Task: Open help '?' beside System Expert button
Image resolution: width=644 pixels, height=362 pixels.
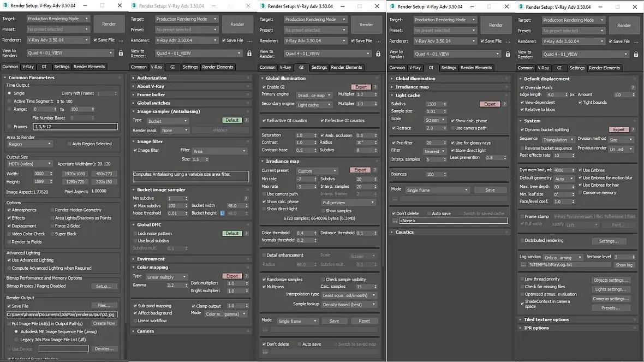Action: [x=633, y=130]
